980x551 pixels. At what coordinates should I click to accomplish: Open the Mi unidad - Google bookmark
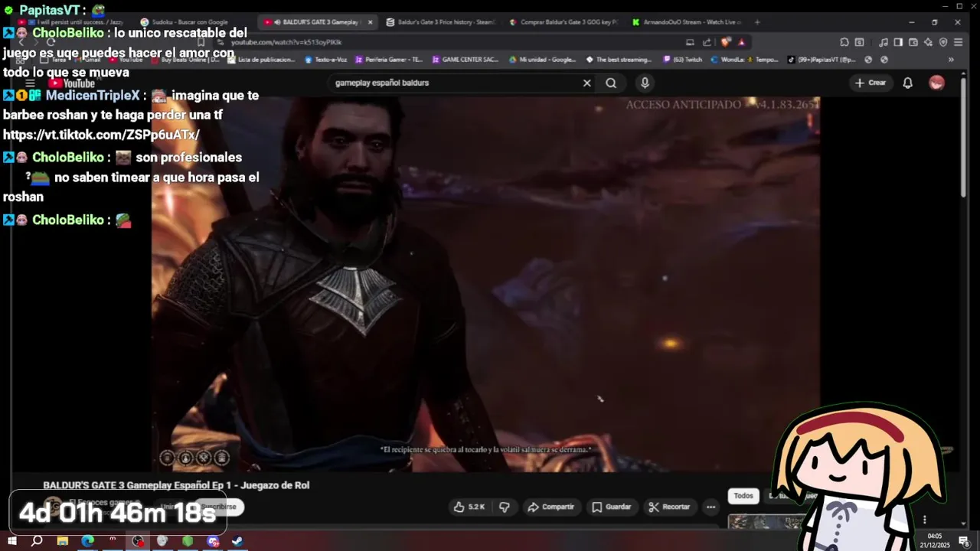point(542,60)
